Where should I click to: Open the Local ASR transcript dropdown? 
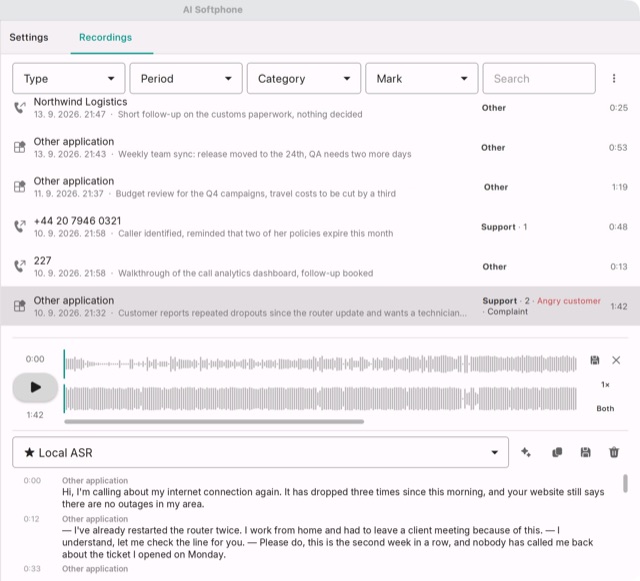click(x=260, y=452)
